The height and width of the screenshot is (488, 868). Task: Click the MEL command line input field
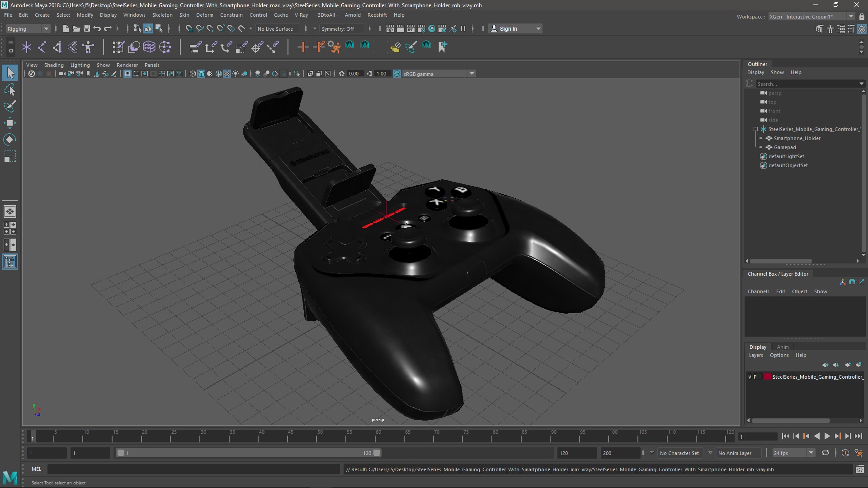coord(193,469)
